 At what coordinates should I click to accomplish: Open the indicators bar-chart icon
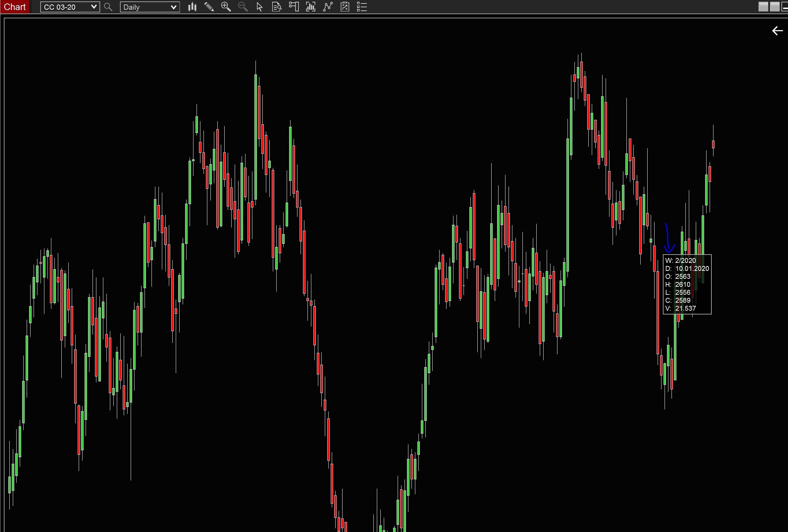tap(311, 7)
